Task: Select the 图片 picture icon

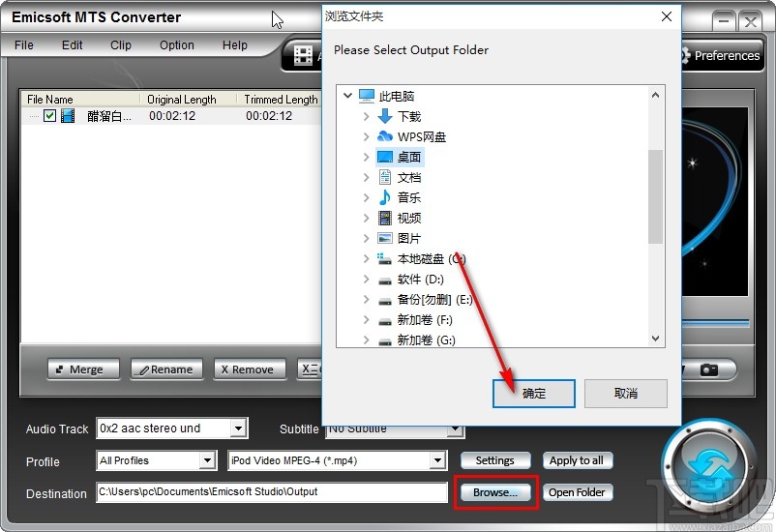Action: (385, 238)
